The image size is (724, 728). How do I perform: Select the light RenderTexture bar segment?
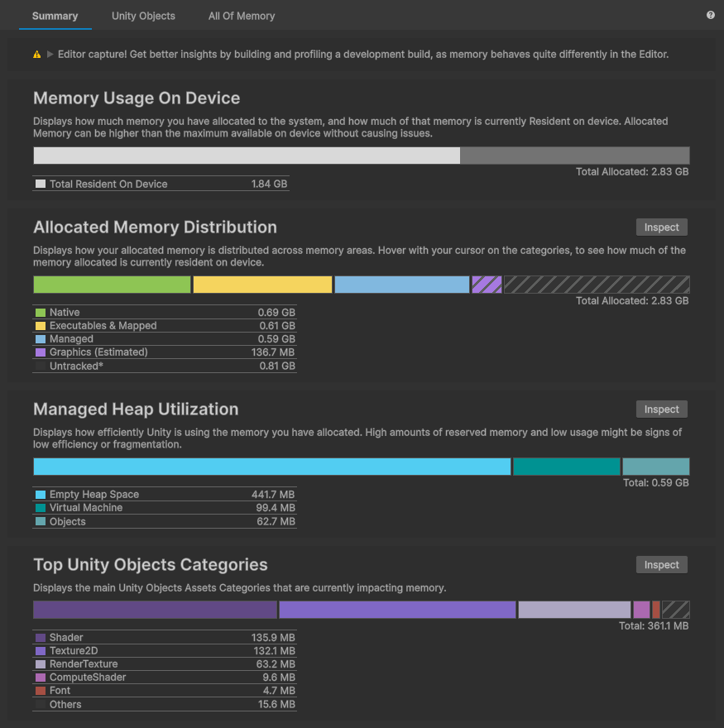tap(574, 610)
